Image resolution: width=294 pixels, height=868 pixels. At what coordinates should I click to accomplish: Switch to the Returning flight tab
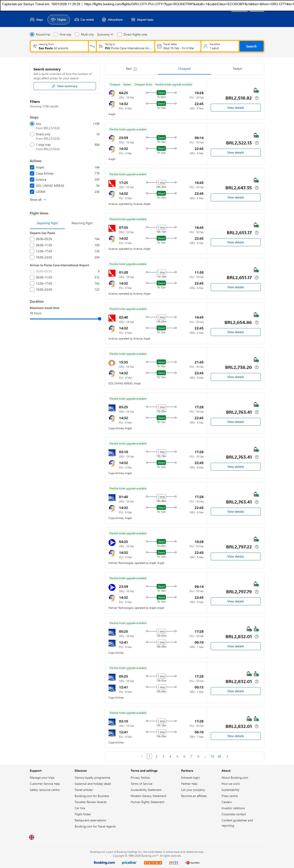82,223
